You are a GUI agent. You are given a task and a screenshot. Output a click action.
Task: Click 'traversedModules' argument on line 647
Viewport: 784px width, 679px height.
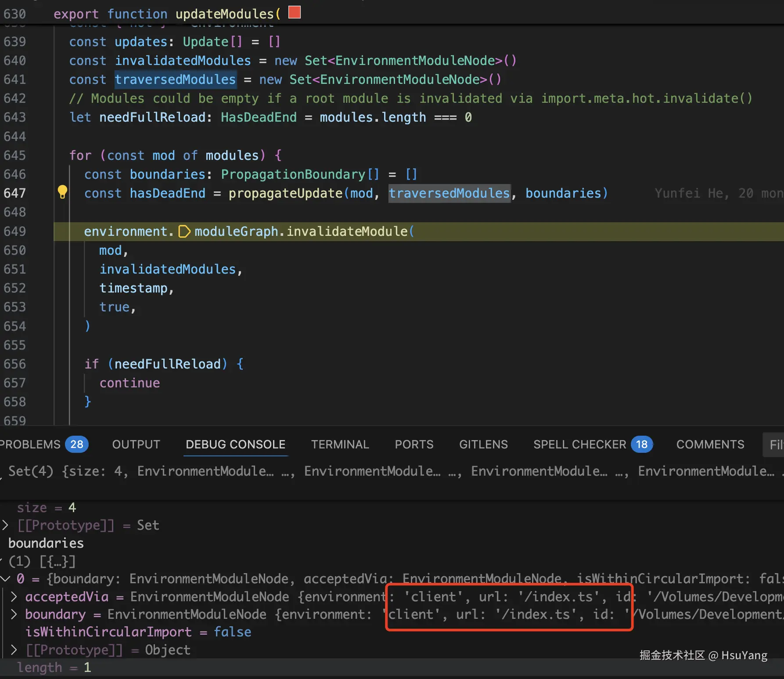pos(450,193)
